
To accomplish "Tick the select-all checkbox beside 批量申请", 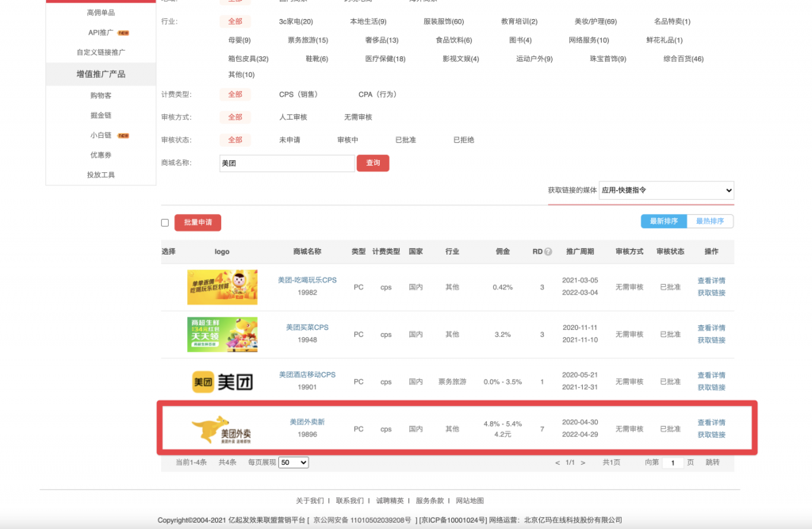I will click(165, 223).
